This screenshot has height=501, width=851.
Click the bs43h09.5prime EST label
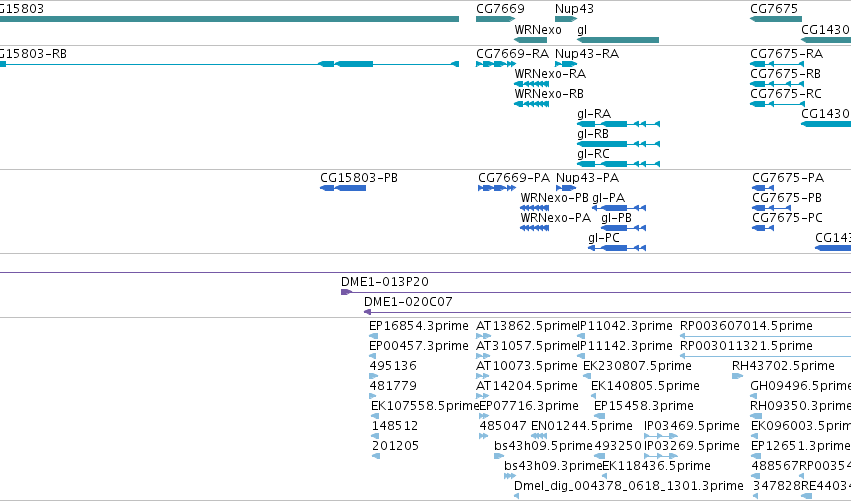click(x=543, y=447)
